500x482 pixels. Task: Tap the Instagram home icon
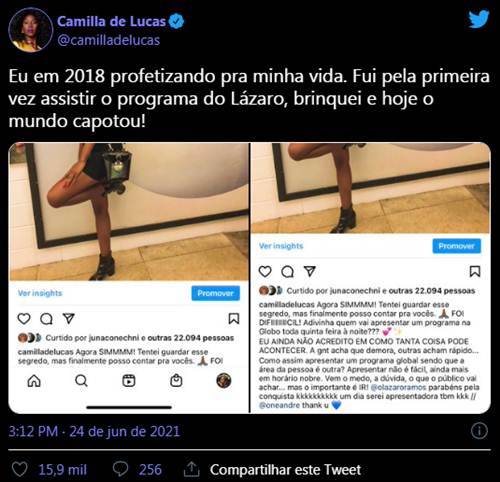[x=34, y=380]
